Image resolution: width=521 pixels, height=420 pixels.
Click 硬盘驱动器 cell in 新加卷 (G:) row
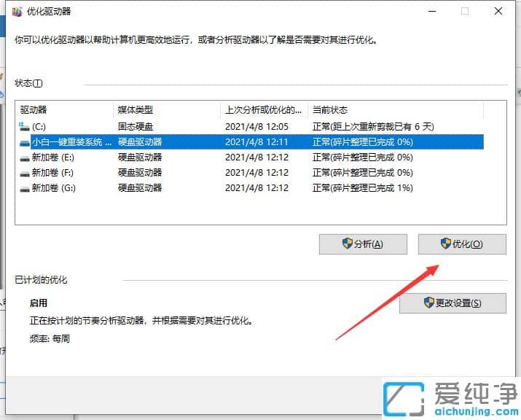click(x=140, y=188)
